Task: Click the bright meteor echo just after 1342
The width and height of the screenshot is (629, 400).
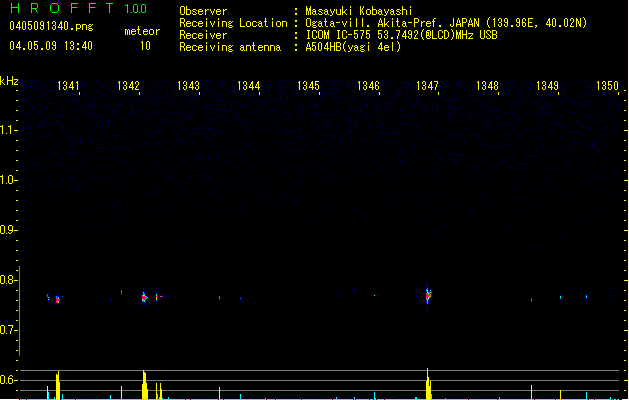Action: [144, 298]
